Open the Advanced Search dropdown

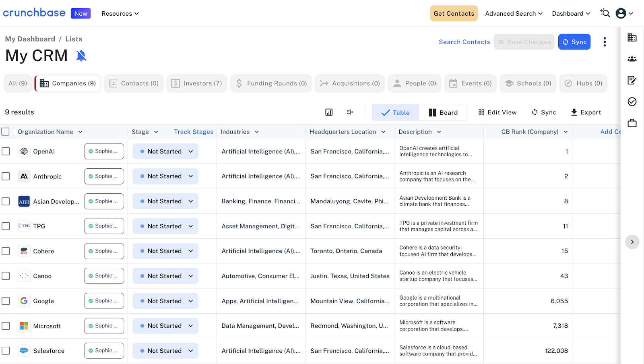(514, 14)
